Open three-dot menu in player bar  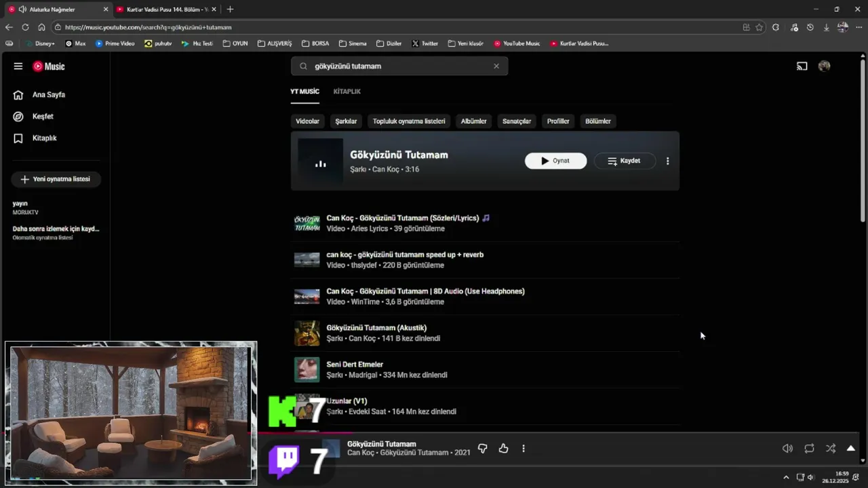524,449
